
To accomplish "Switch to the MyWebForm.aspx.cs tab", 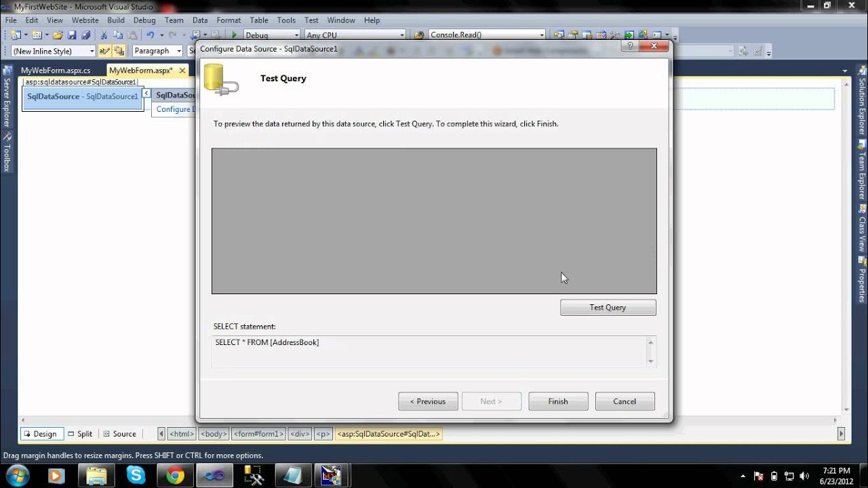I will tap(56, 70).
